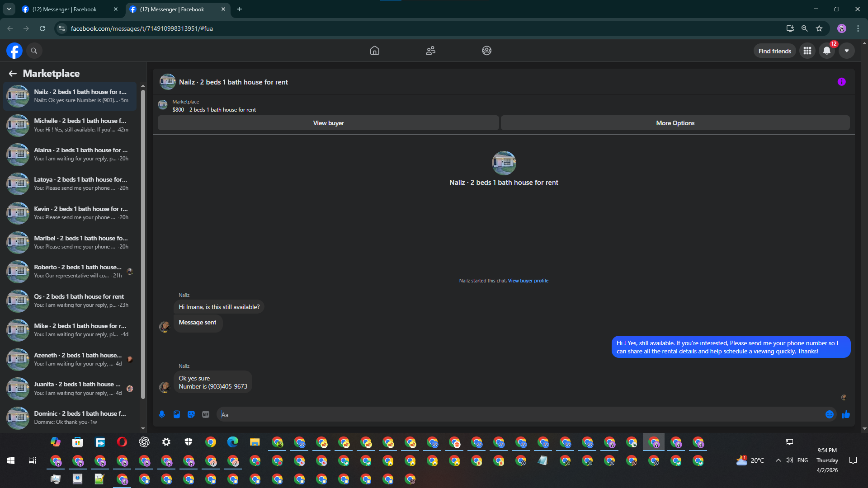Select the Nailz conversation in the list
This screenshot has width=868, height=488.
70,96
